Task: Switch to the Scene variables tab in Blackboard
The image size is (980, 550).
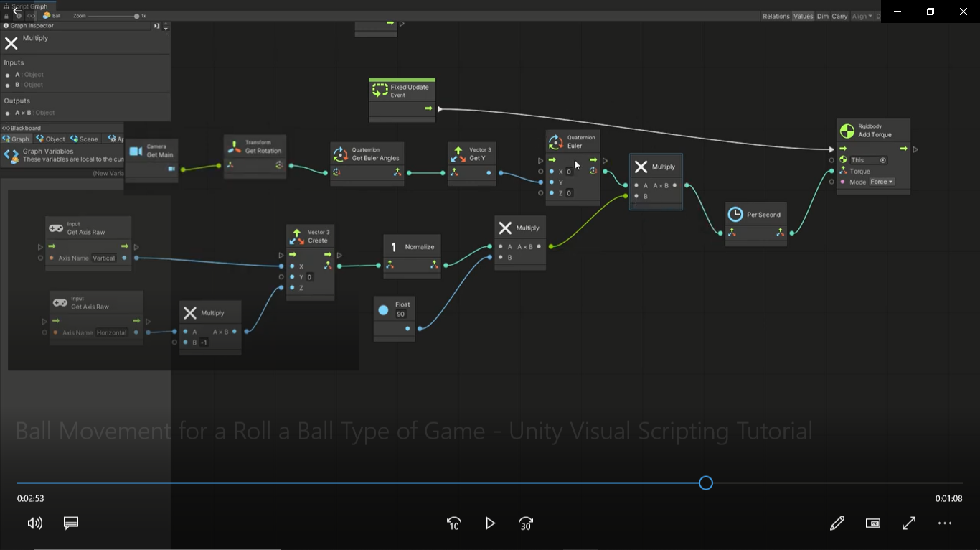Action: tap(84, 139)
